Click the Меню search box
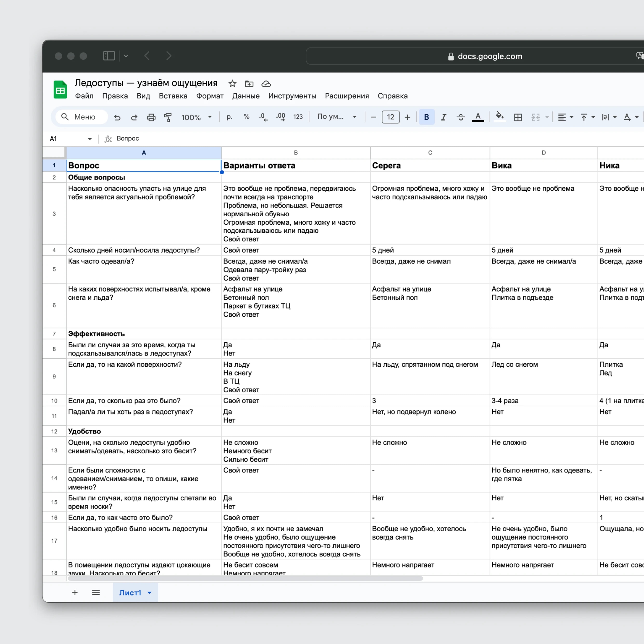 [x=81, y=117]
